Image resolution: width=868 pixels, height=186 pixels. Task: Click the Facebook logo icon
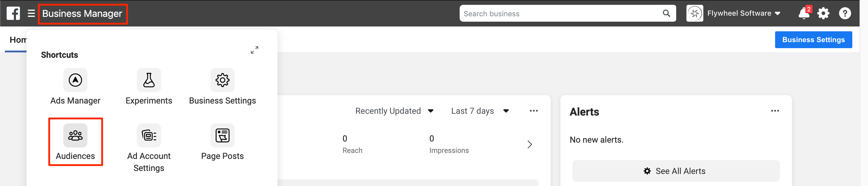[13, 14]
